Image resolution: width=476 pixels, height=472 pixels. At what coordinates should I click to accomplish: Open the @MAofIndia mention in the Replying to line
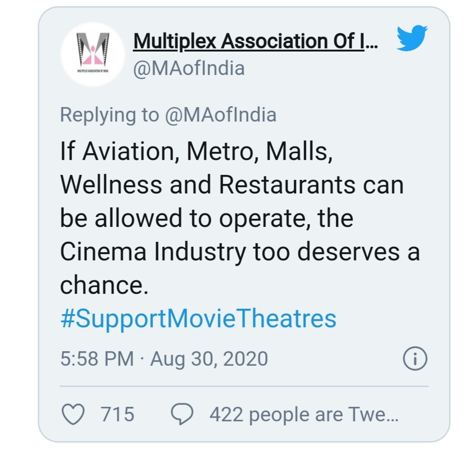pos(221,115)
